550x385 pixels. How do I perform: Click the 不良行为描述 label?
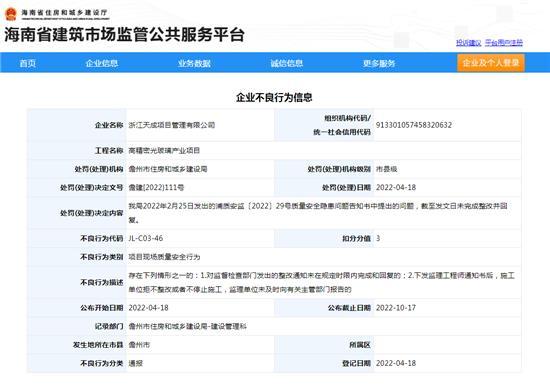(x=102, y=283)
